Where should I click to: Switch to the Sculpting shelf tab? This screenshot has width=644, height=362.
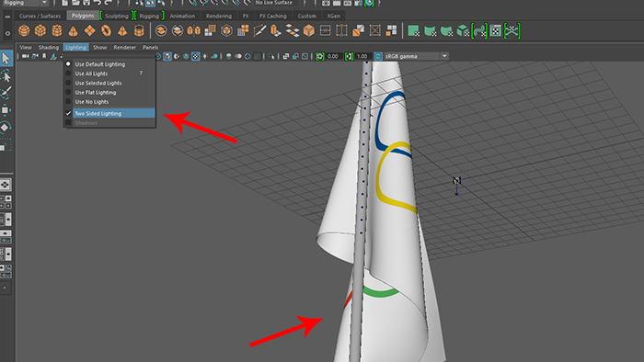[117, 16]
